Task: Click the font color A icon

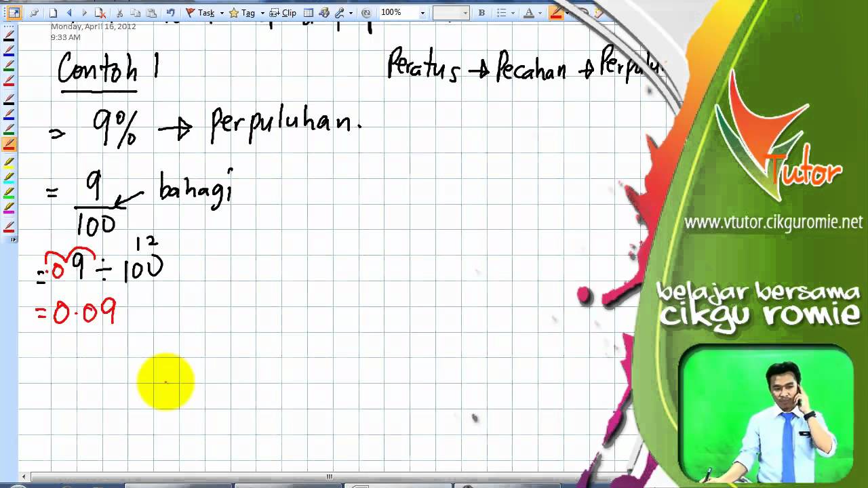Action: pos(529,13)
